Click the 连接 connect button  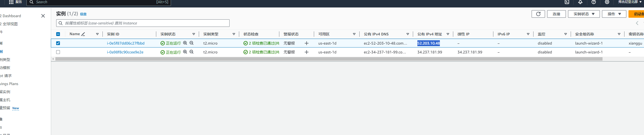pyautogui.click(x=557, y=14)
